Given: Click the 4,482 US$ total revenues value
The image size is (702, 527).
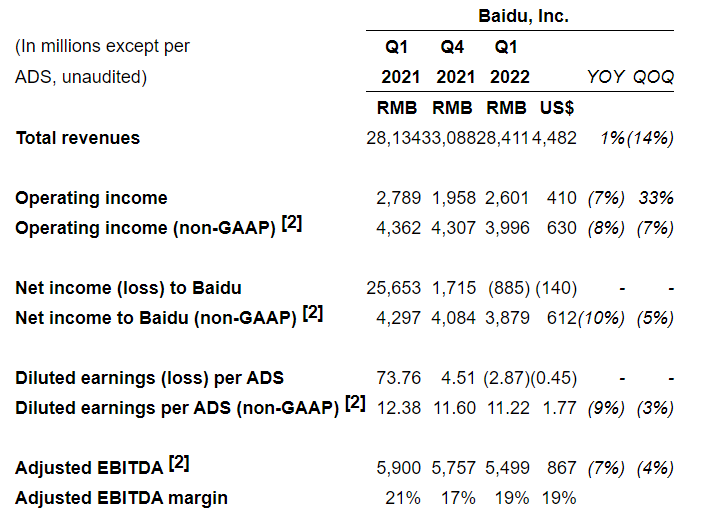Looking at the screenshot, I should coord(555,138).
